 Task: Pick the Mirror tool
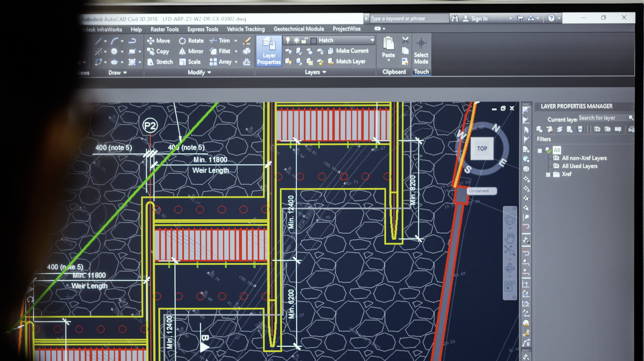pyautogui.click(x=191, y=51)
